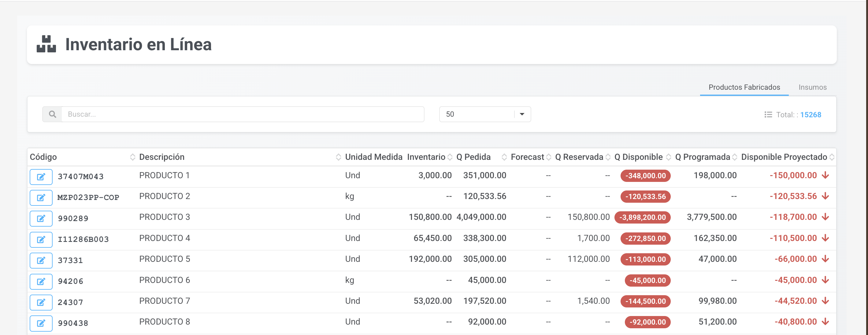Click the edit icon for code 24307
Viewport: 868px width, 335px height.
click(41, 302)
